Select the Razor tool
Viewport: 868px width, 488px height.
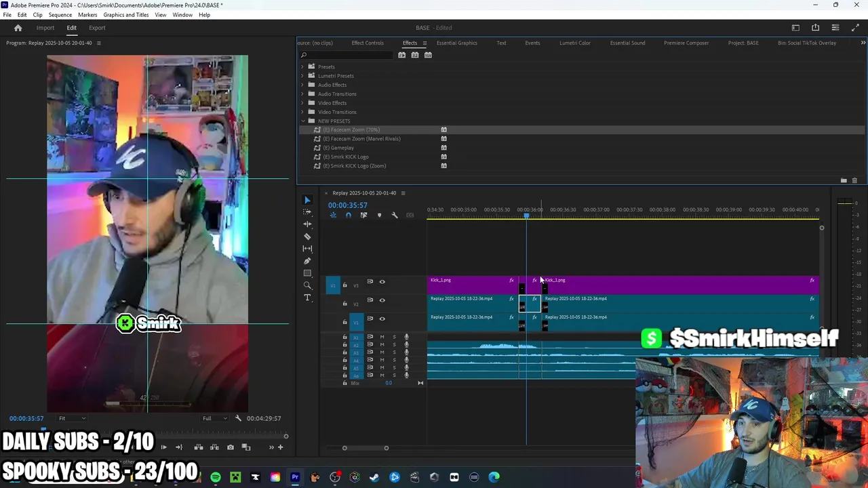point(307,237)
